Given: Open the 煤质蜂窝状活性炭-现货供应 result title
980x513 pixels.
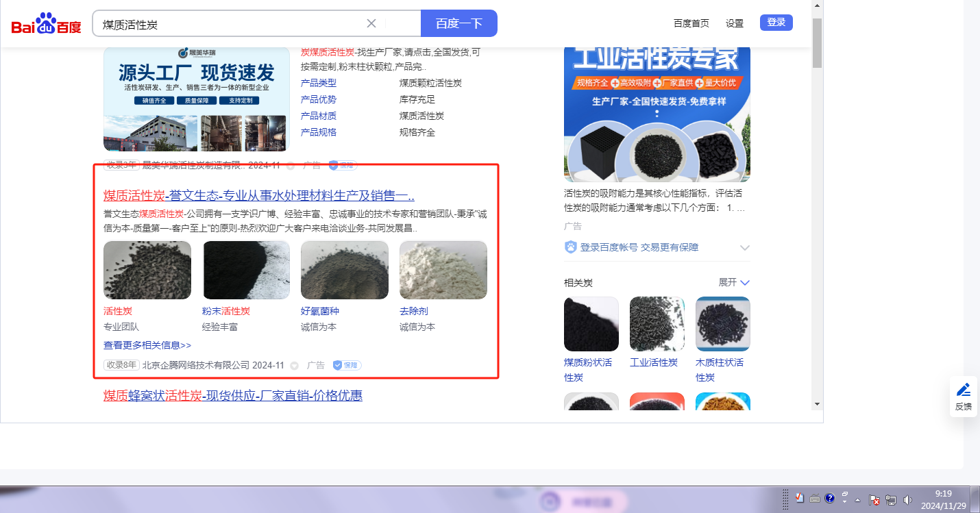Looking at the screenshot, I should (x=233, y=395).
